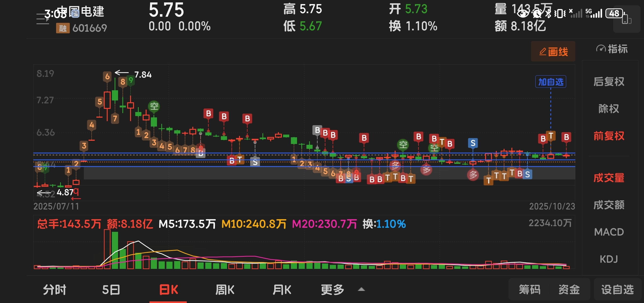Expand the 更多 period dropdown
Image resolution: width=644 pixels, height=303 pixels.
[332, 290]
